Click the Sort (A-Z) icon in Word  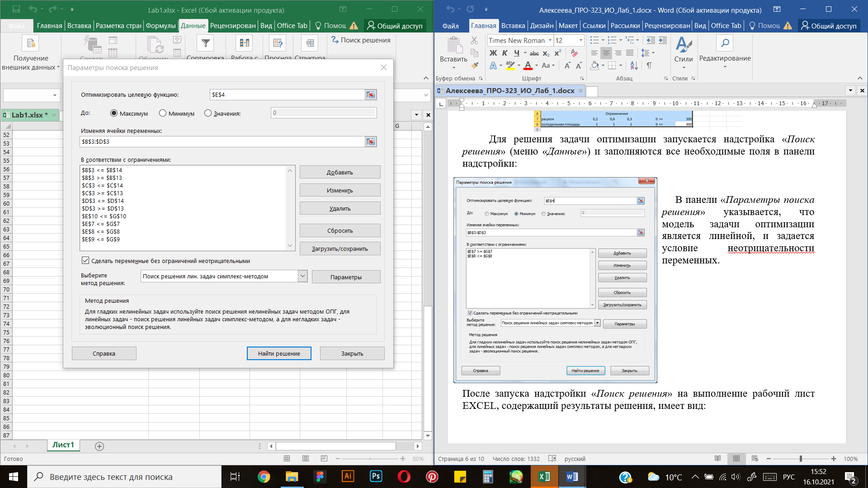pyautogui.click(x=634, y=66)
